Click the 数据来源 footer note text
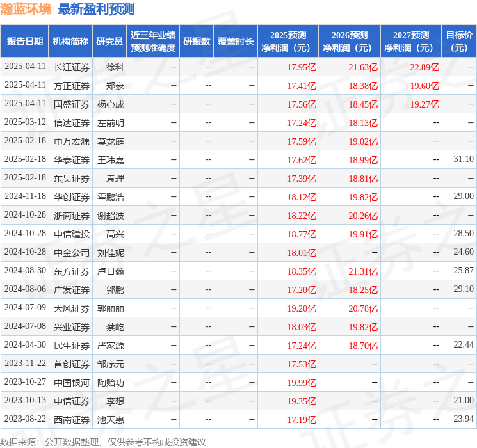477x448 pixels. coord(103,442)
